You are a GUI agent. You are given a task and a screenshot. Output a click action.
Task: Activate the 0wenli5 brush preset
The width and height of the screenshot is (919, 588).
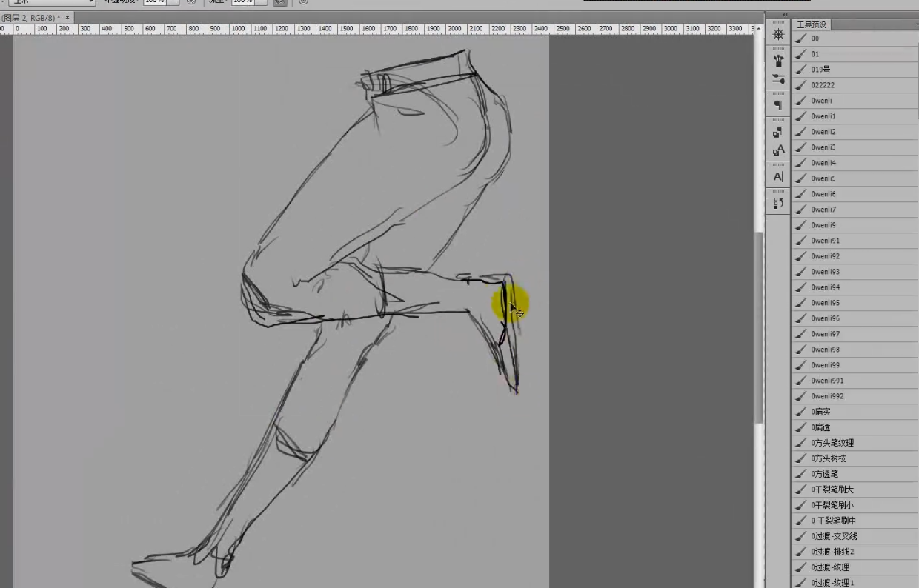[x=855, y=178]
